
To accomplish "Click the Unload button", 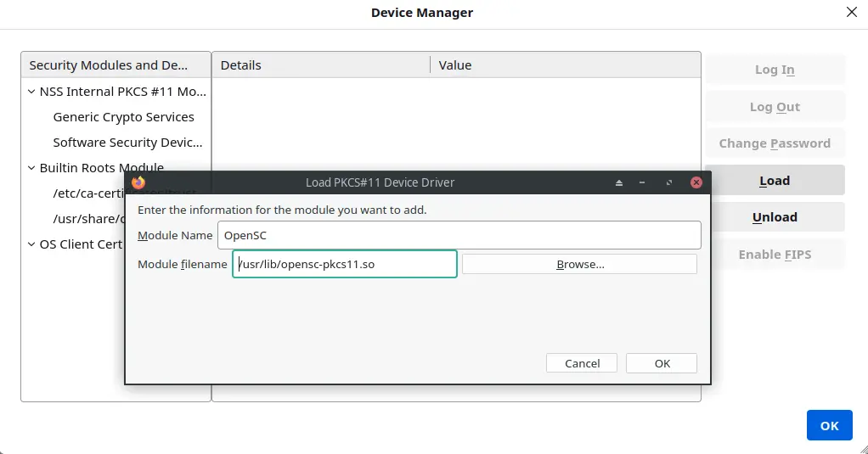I will 775,216.
